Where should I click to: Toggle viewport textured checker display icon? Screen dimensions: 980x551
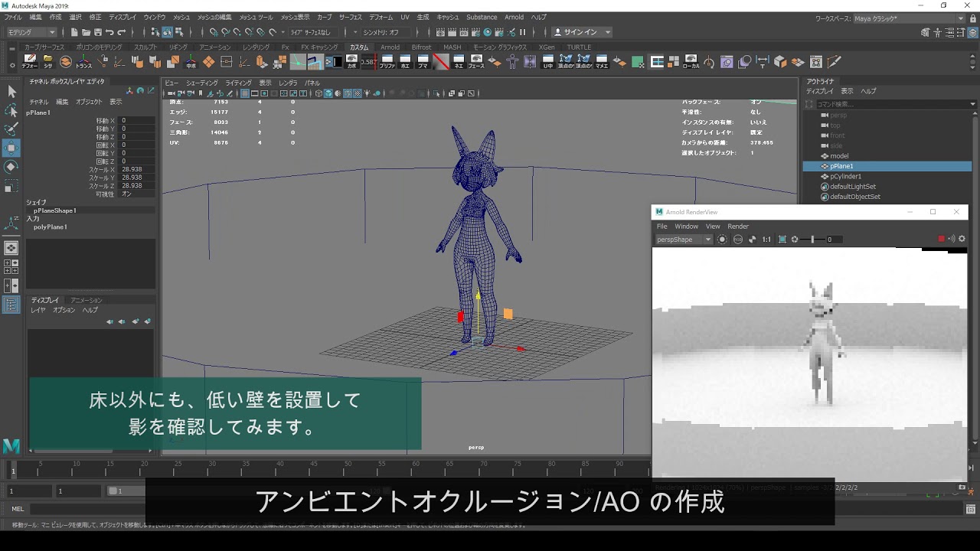coord(358,93)
